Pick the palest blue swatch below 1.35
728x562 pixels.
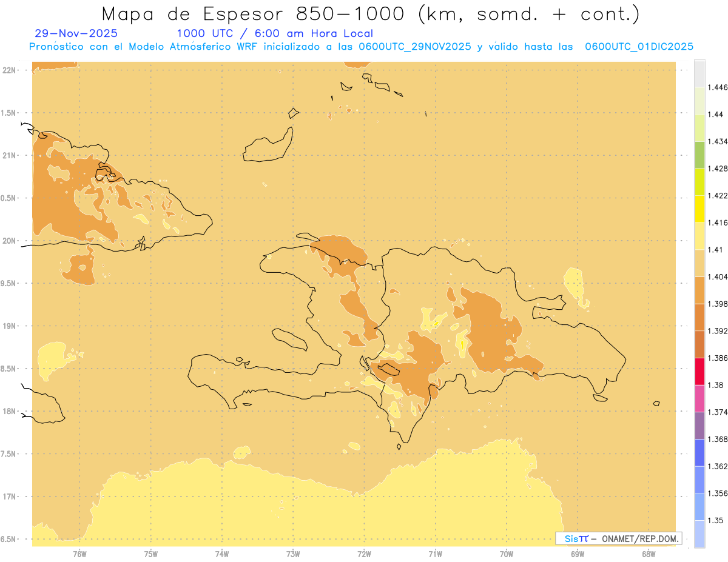tap(699, 534)
